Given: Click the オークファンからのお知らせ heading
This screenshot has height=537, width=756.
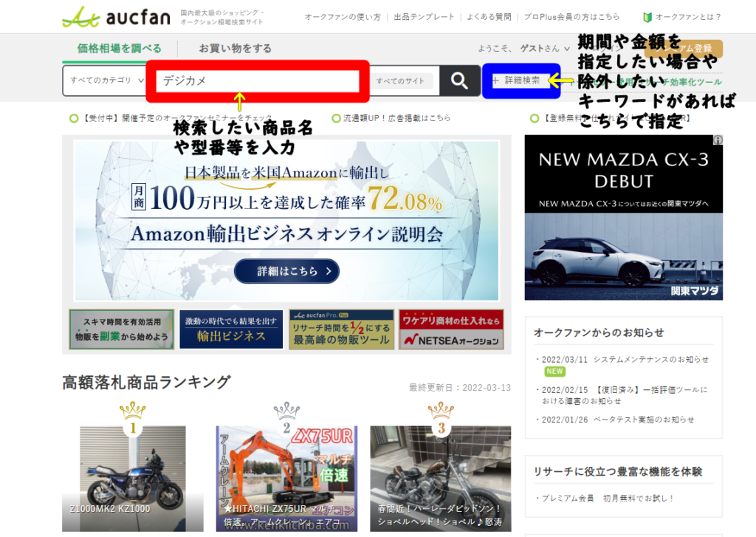Looking at the screenshot, I should 599,332.
